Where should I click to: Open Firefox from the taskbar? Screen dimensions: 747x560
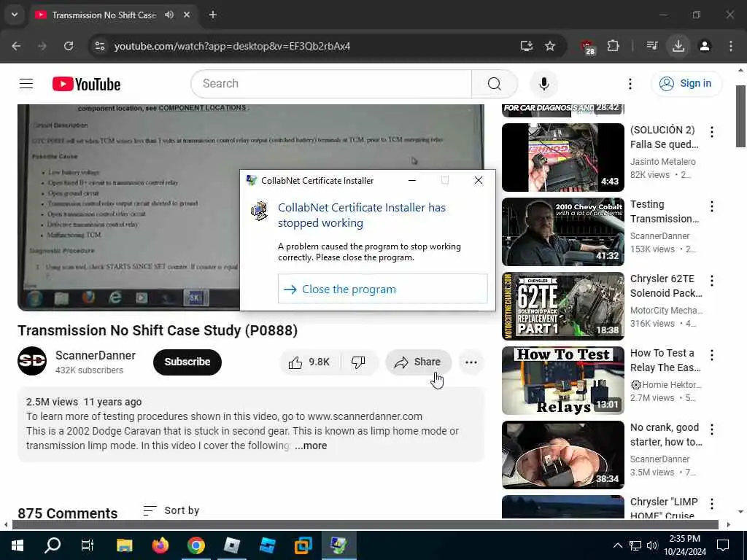[160, 545]
